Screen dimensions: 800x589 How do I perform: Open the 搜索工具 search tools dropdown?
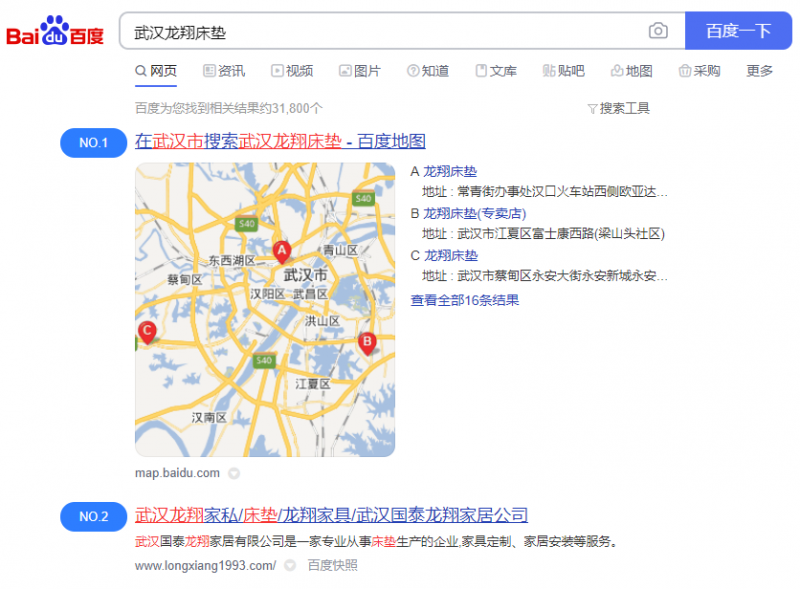pyautogui.click(x=619, y=108)
